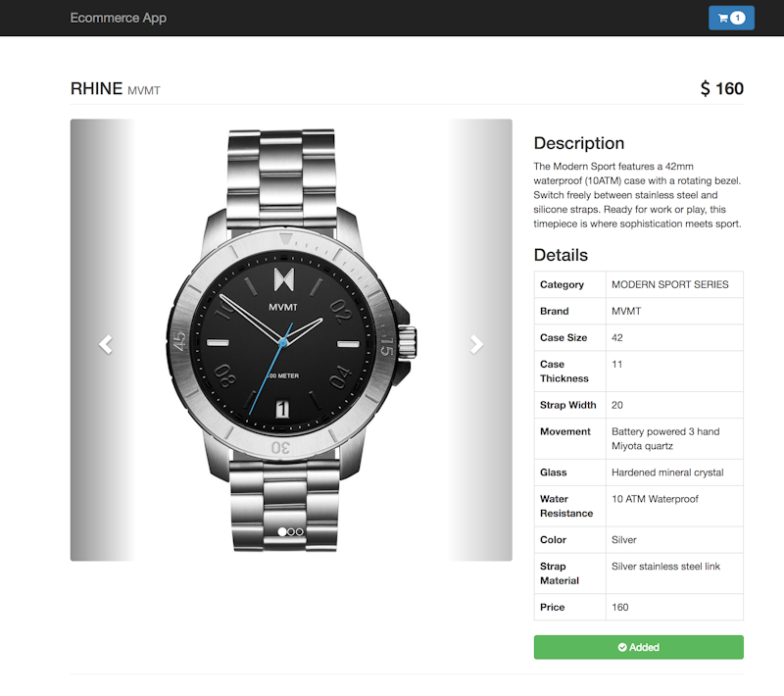Go to Ecommerce App home link
Viewport: 784px width, 696px height.
118,18
